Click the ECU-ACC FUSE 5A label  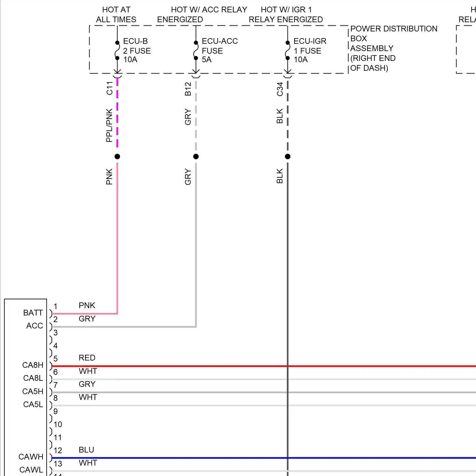coord(220,50)
